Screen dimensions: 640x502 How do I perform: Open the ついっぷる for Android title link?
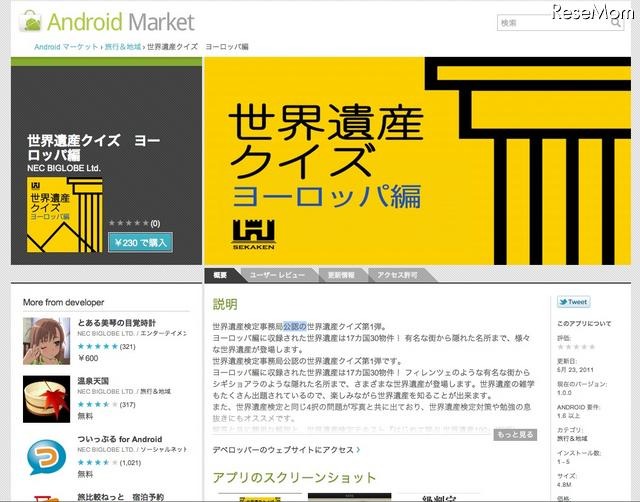pyautogui.click(x=120, y=439)
